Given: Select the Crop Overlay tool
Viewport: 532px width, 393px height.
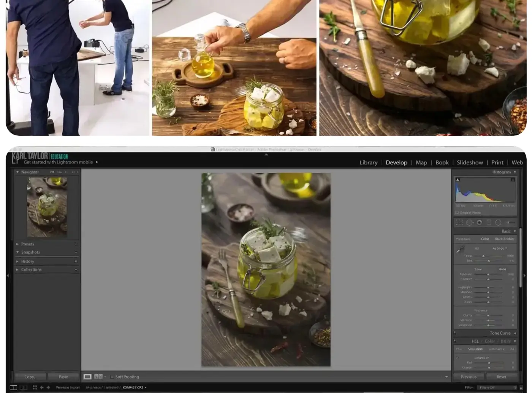Looking at the screenshot, I should pos(459,223).
